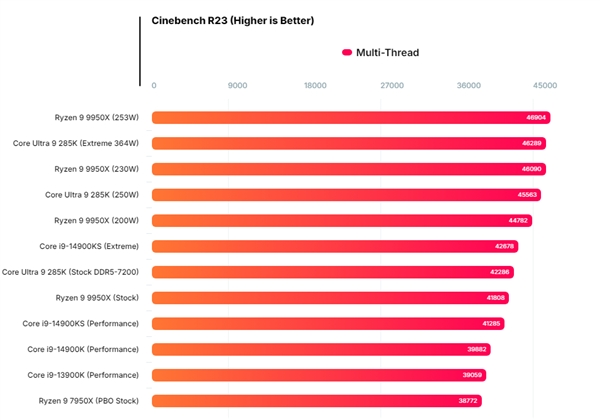Click the 45000 axis tick label
The height and width of the screenshot is (419, 600).
pyautogui.click(x=545, y=85)
